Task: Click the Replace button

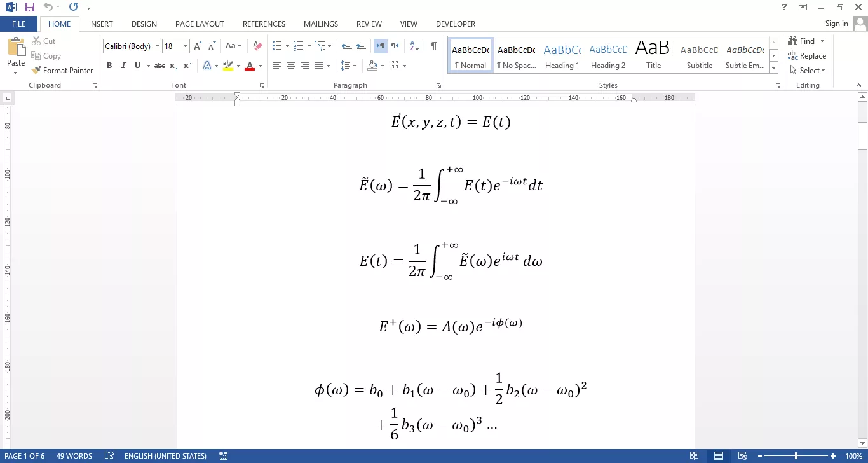Action: [x=807, y=56]
